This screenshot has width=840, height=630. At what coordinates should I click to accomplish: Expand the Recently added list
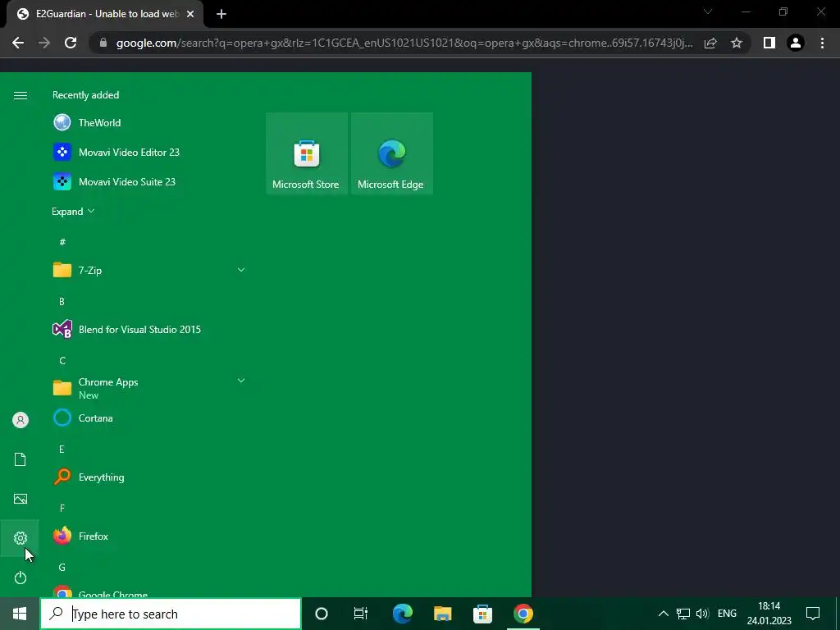tap(73, 211)
